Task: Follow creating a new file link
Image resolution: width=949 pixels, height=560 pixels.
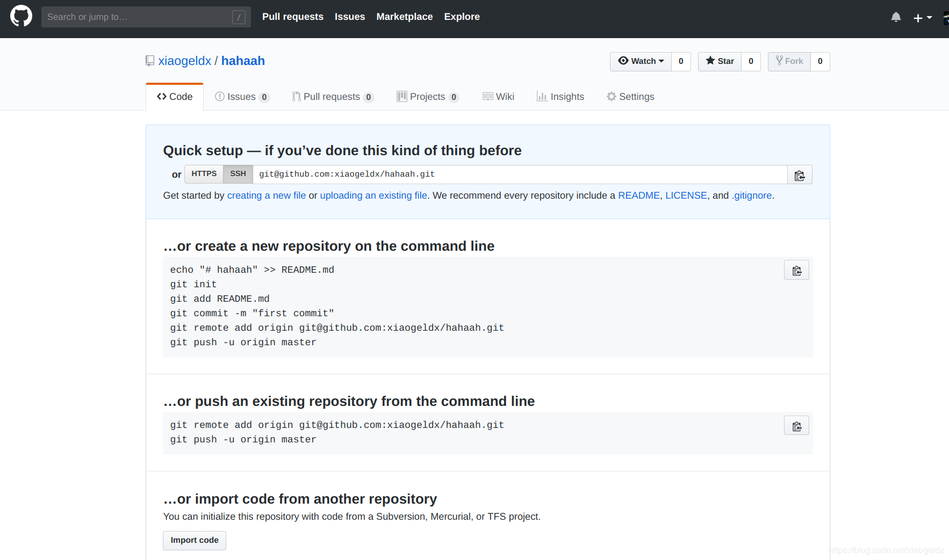Action: [x=267, y=195]
